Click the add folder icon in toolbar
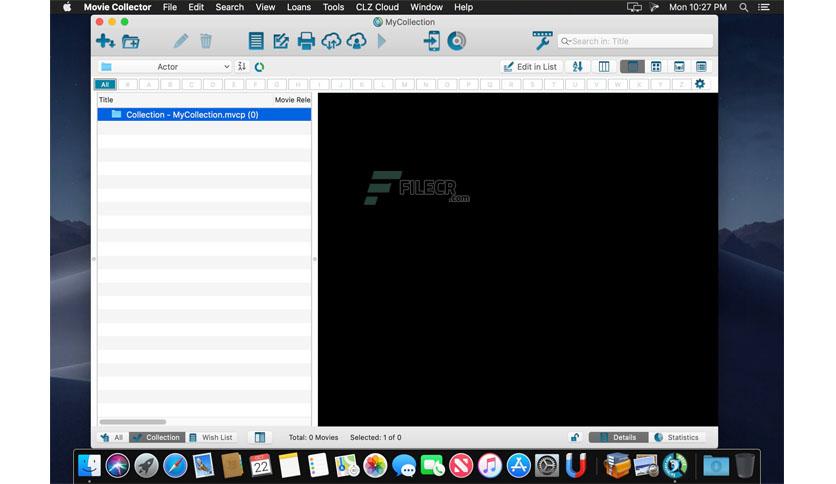 click(131, 41)
